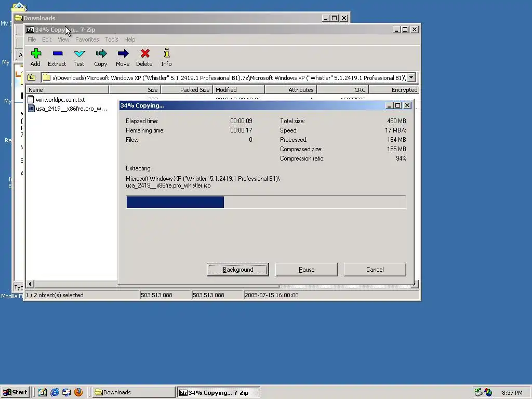The height and width of the screenshot is (399, 532).
Task: Click the 8:37 PM system clock
Action: [512, 393]
